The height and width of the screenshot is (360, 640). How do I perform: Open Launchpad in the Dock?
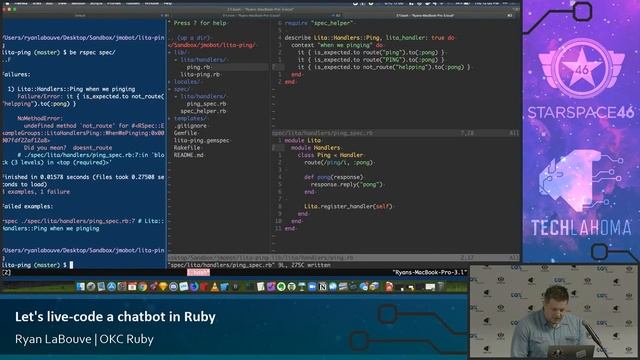[x=91, y=287]
